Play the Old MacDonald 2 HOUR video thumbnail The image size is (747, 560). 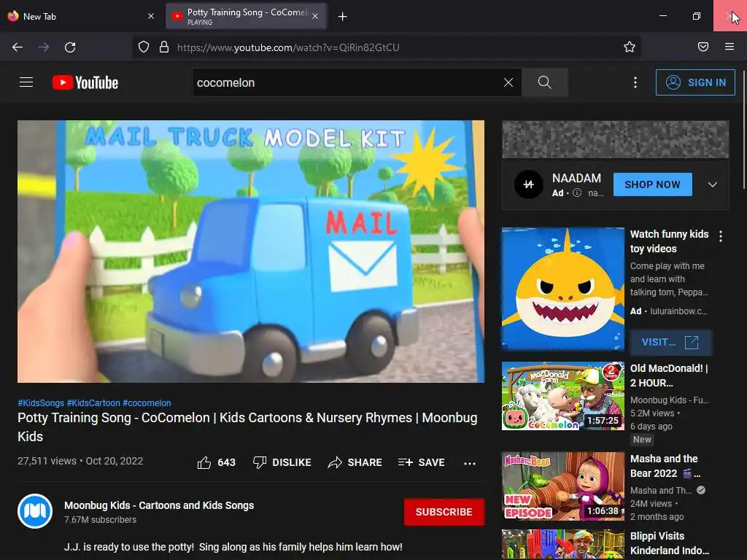(562, 396)
